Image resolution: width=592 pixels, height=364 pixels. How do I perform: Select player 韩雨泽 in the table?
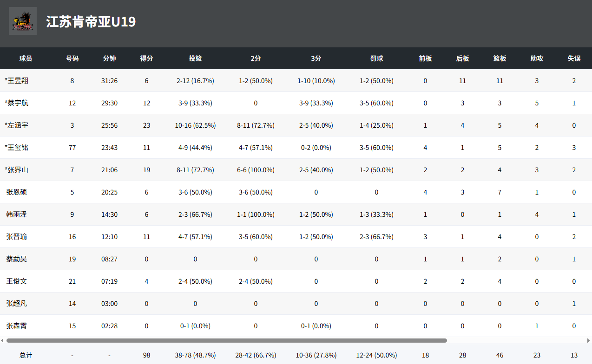coord(17,214)
